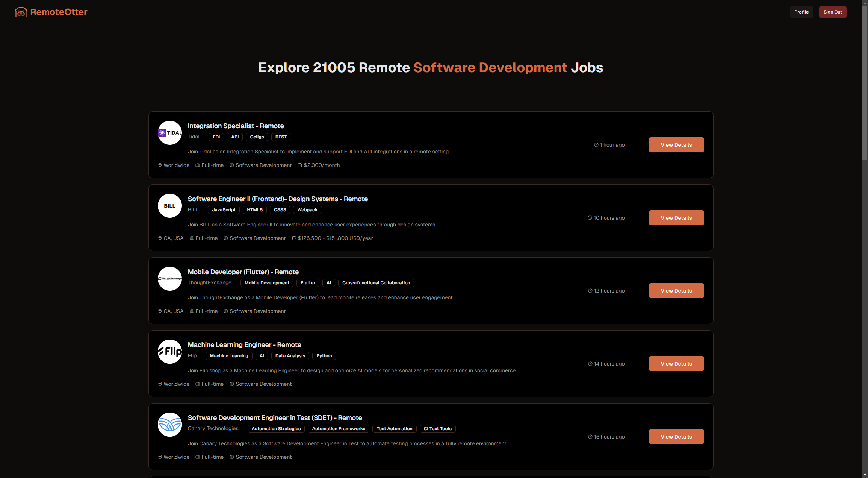Click the clock icon beside 1 hour ago
Screen dimensions: 868x478
(596, 145)
